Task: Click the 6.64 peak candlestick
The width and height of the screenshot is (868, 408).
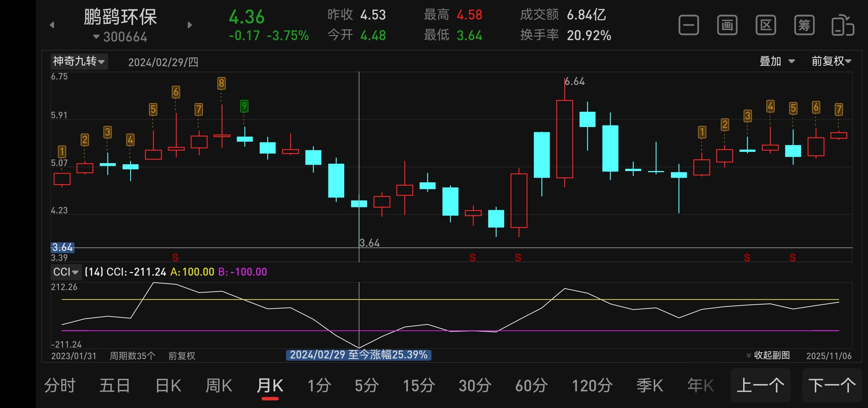Action: [x=564, y=139]
